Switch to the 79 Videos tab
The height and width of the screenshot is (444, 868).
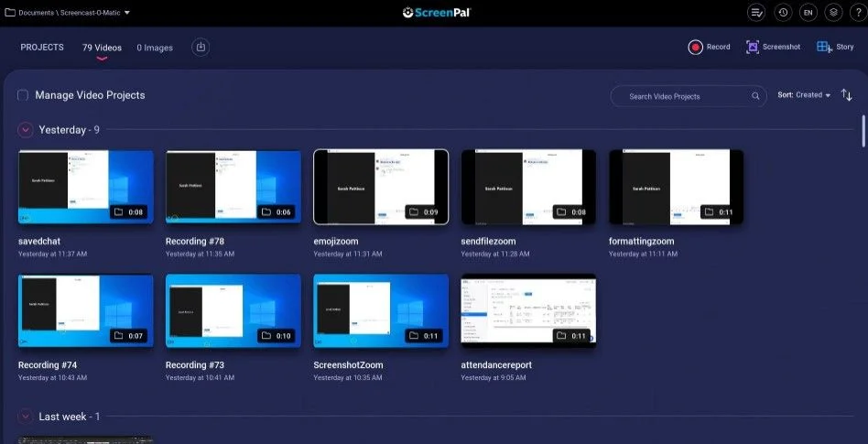[102, 48]
